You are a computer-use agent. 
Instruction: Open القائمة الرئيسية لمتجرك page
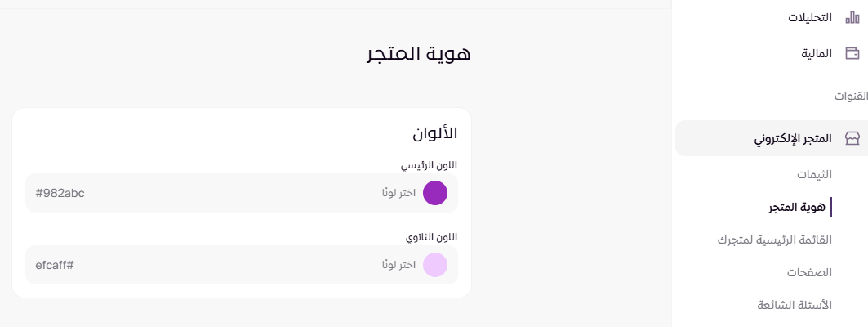774,240
